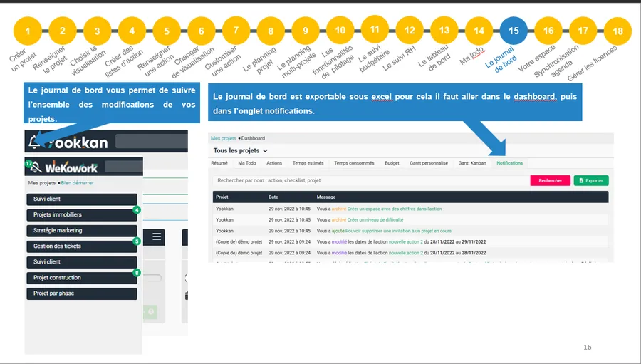Go to step 9 Le planning multi-projets circle
Screen dimensions: 641x364
[306, 31]
